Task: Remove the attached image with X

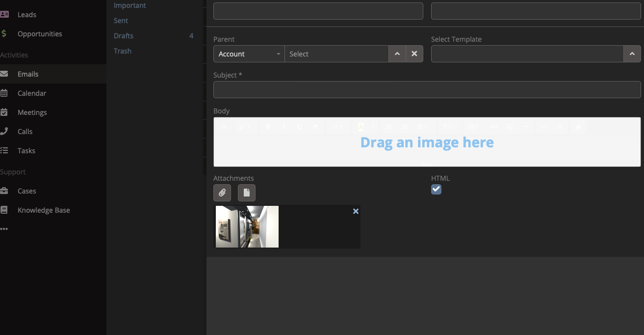Action: tap(356, 211)
